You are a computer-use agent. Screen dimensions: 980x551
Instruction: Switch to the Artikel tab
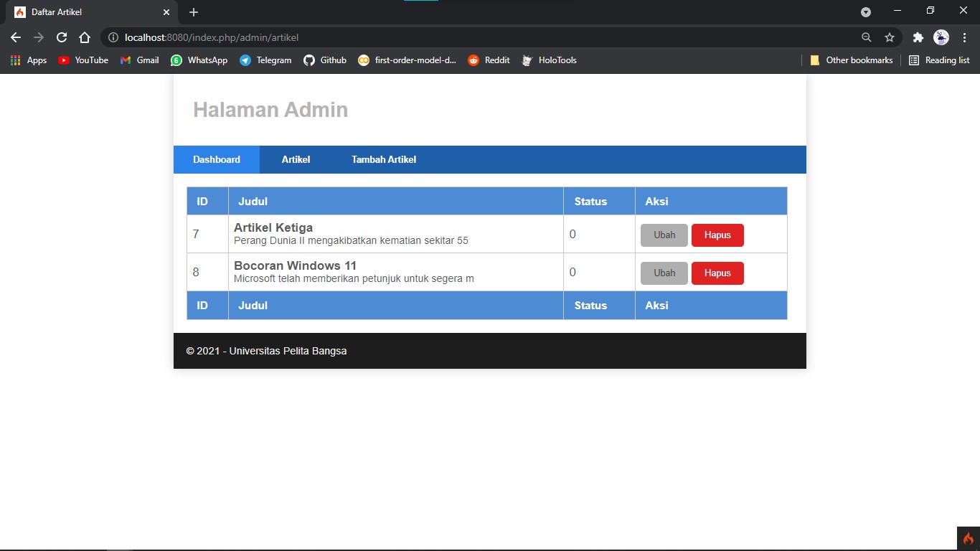pyautogui.click(x=296, y=159)
